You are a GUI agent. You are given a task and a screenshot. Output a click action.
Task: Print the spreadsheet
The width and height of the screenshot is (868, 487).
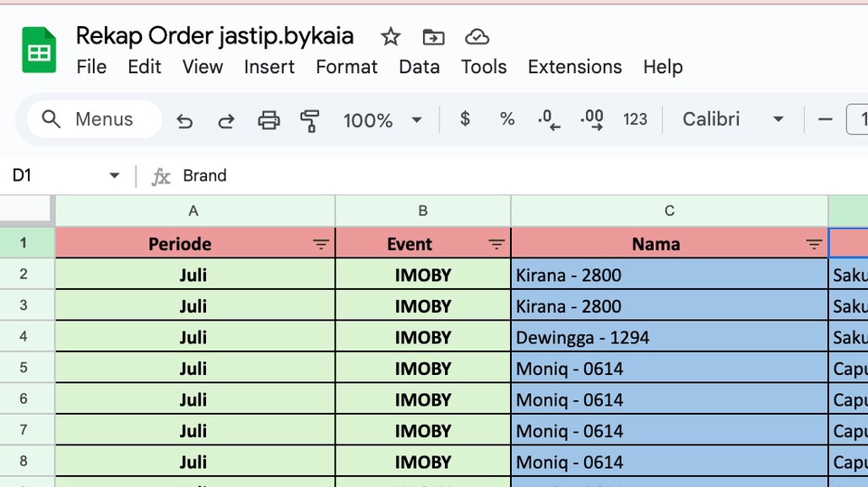(269, 120)
